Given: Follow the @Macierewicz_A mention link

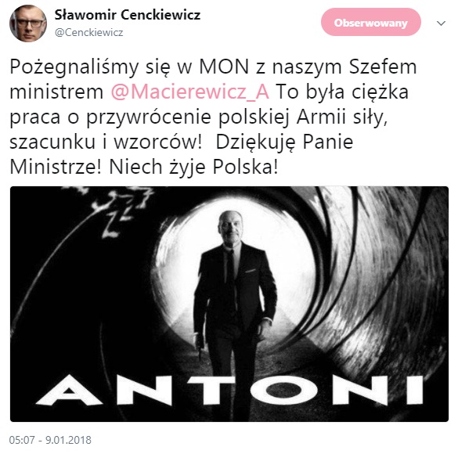Looking at the screenshot, I should 190,92.
